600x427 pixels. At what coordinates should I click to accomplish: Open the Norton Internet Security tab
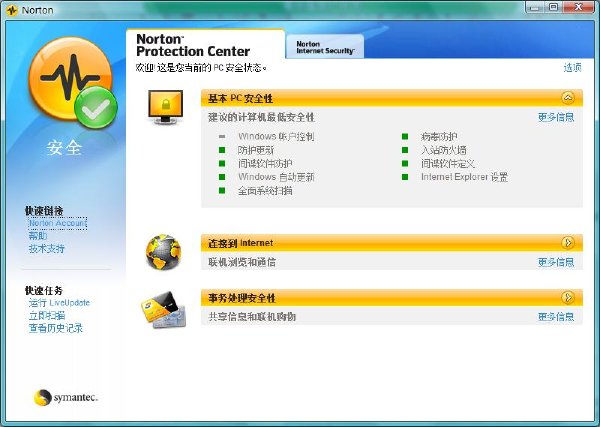click(x=325, y=47)
